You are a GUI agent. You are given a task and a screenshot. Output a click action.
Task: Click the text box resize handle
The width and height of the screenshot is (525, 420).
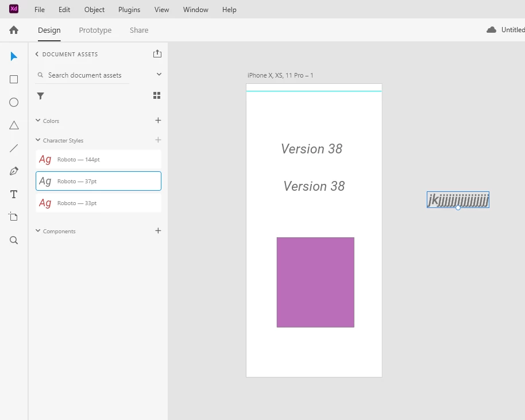[x=458, y=207]
